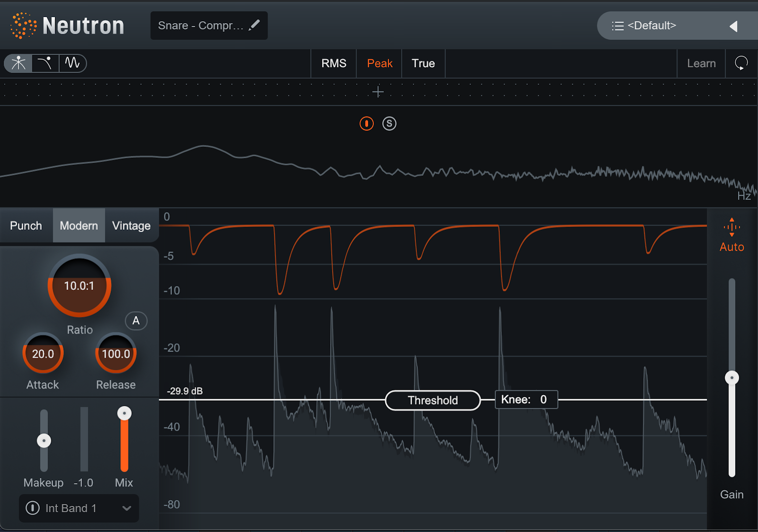The height and width of the screenshot is (532, 758).
Task: Click the Knee value field
Action: (526, 399)
